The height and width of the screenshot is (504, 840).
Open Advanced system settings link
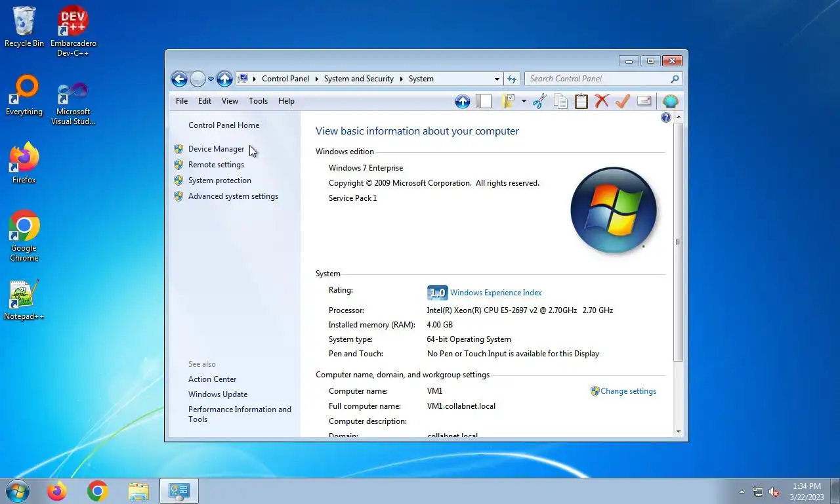pos(233,196)
